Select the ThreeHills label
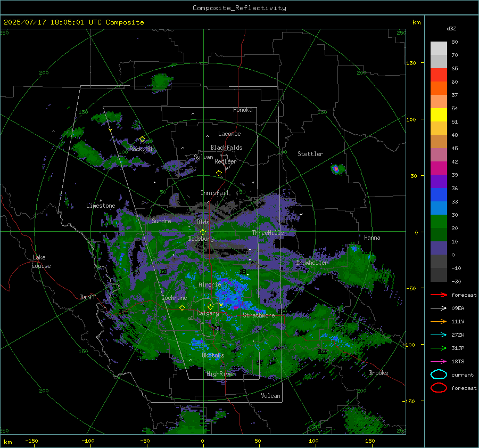Screen dimensions: 479x448 [268, 233]
